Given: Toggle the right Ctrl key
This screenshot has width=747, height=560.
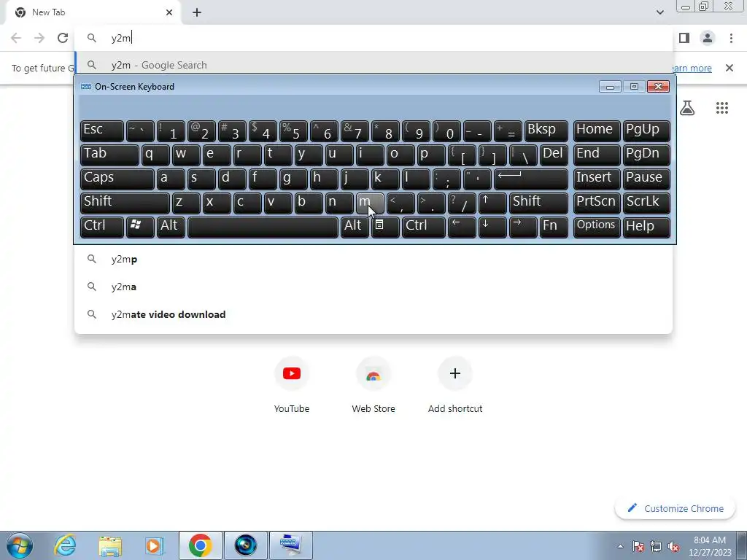Looking at the screenshot, I should point(424,227).
